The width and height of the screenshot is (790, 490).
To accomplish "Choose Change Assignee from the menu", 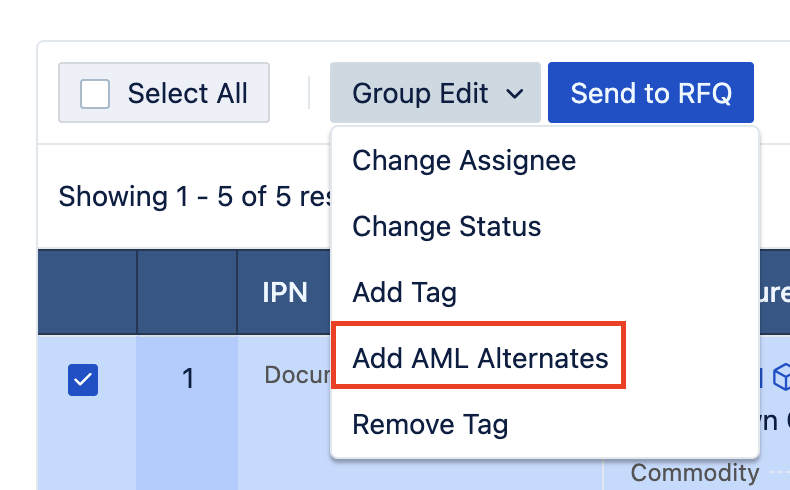I will point(464,160).
